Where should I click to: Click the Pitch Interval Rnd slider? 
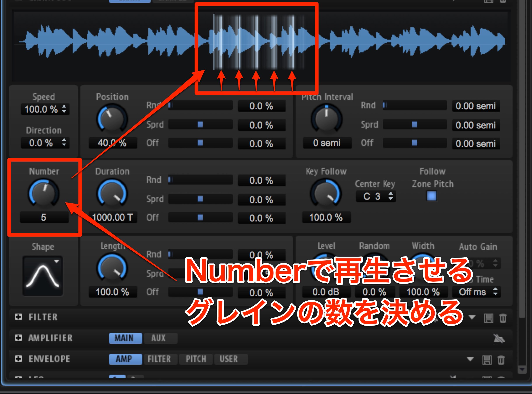click(415, 105)
